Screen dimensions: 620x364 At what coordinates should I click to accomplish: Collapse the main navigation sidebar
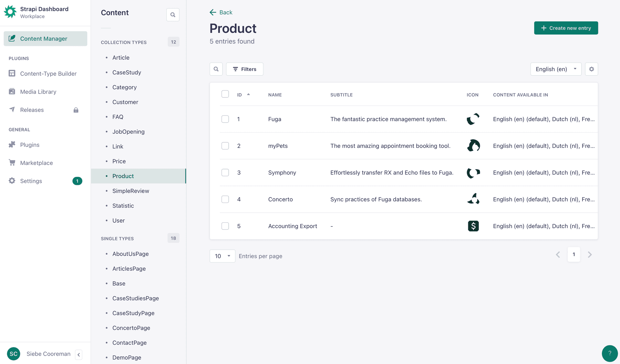point(78,355)
